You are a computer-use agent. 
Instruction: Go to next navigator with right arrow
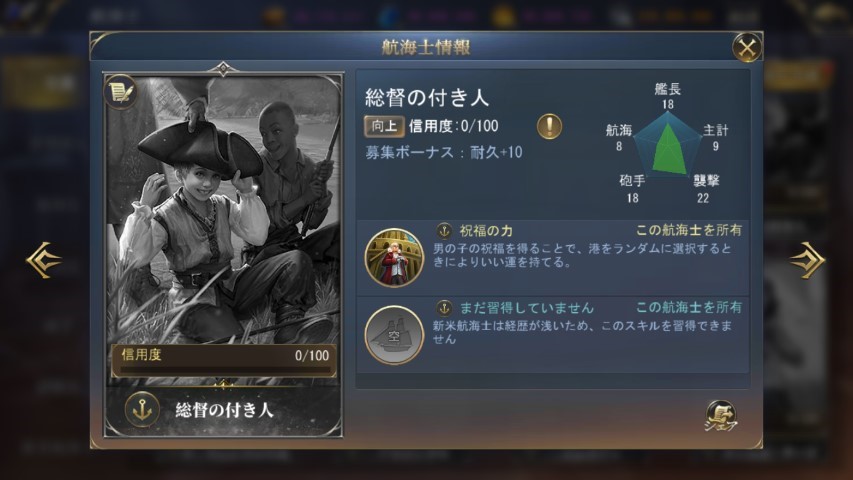(x=807, y=260)
